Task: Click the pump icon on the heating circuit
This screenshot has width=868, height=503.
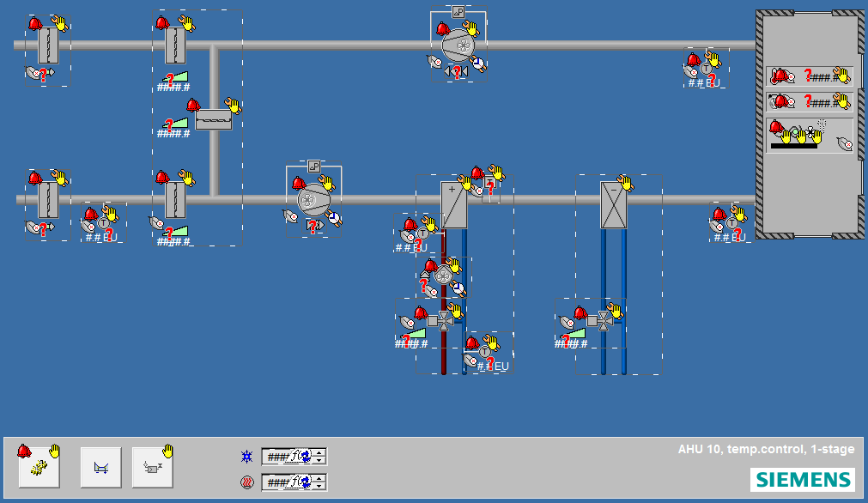Action: coord(442,275)
